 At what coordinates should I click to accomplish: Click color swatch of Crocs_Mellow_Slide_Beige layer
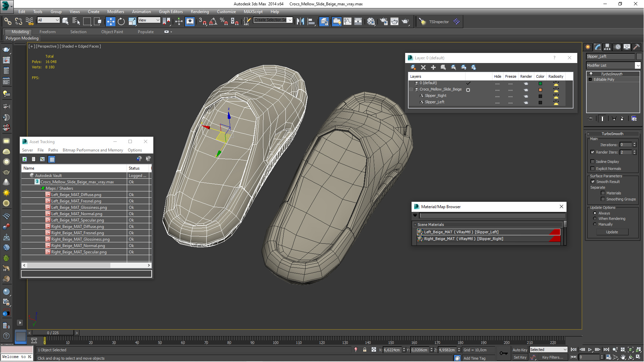pos(540,90)
